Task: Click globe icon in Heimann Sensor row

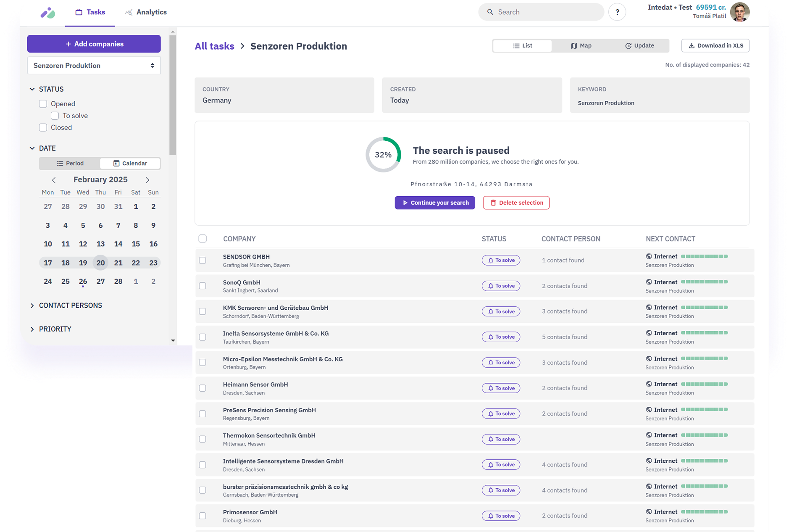Action: (649, 384)
